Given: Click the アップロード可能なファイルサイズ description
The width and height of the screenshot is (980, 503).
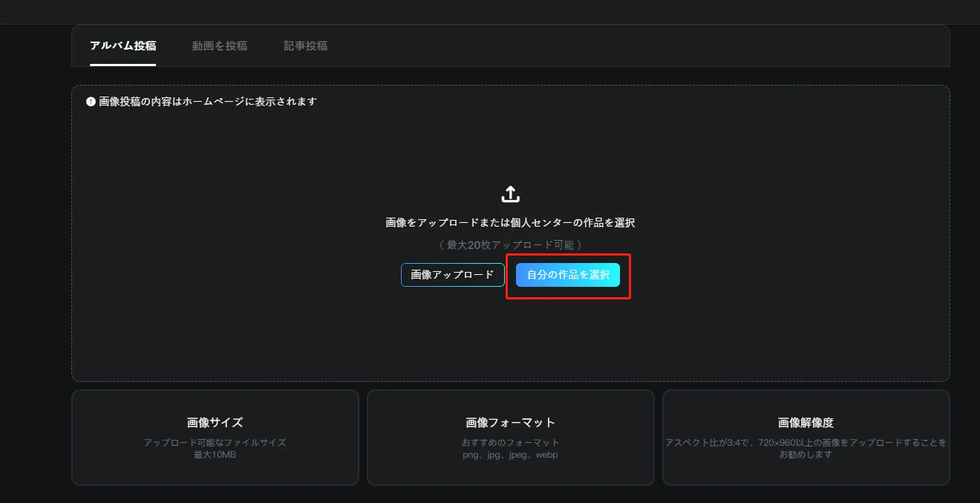Looking at the screenshot, I should coord(215,443).
